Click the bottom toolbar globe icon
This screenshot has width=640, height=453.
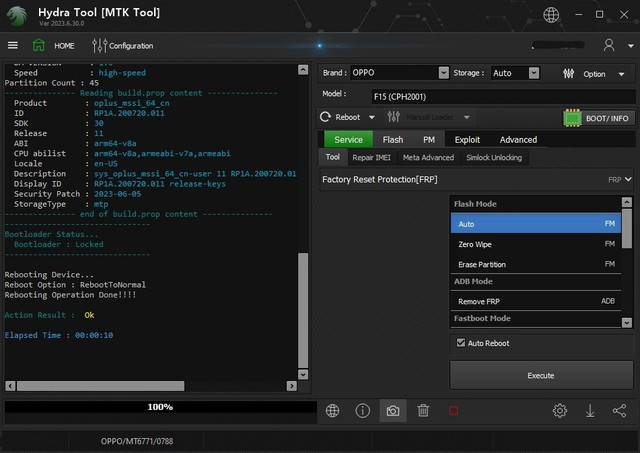(x=332, y=411)
